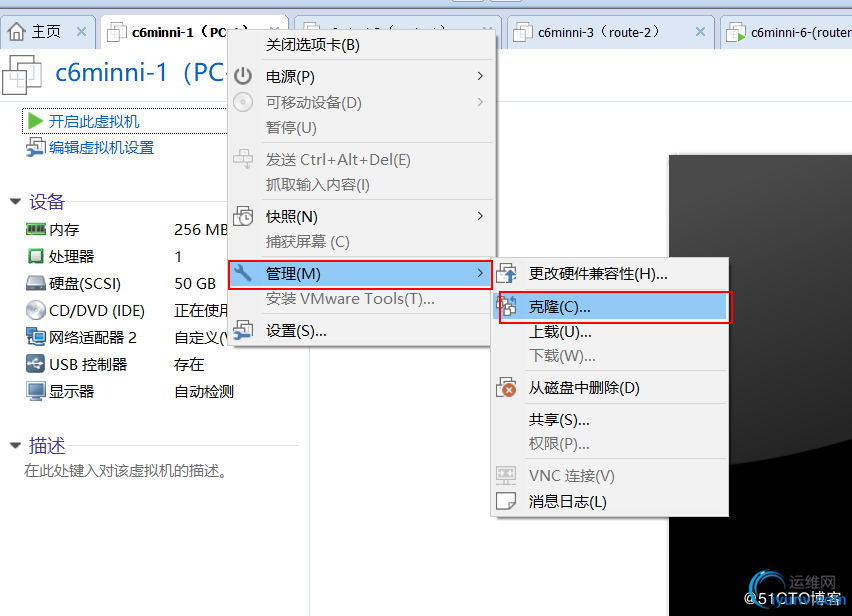Click the large VM icon beside the title
852x616 pixels.
pyautogui.click(x=22, y=75)
